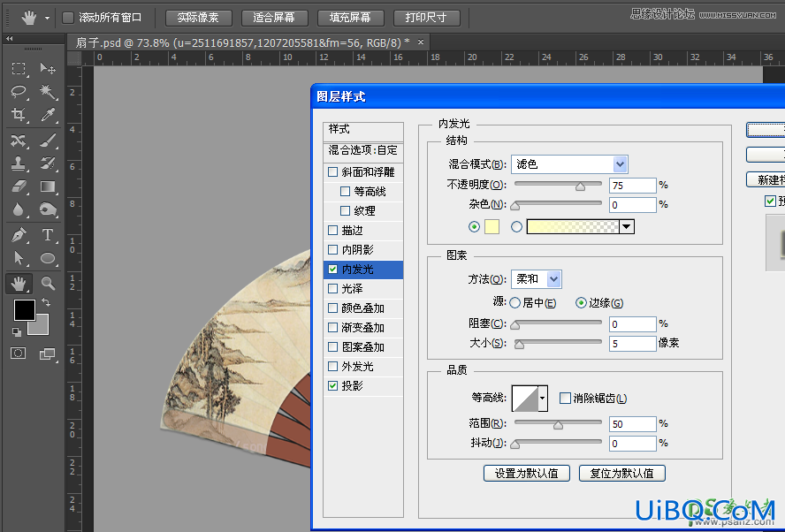The width and height of the screenshot is (785, 532).
Task: Enable 纹理 sub-style checkbox
Action: coord(345,210)
